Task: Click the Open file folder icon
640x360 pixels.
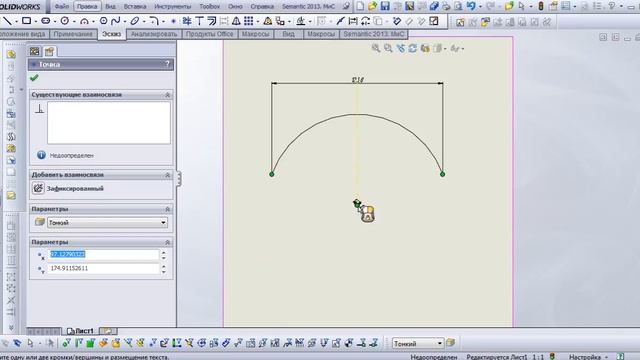Action: pyautogui.click(x=372, y=6)
